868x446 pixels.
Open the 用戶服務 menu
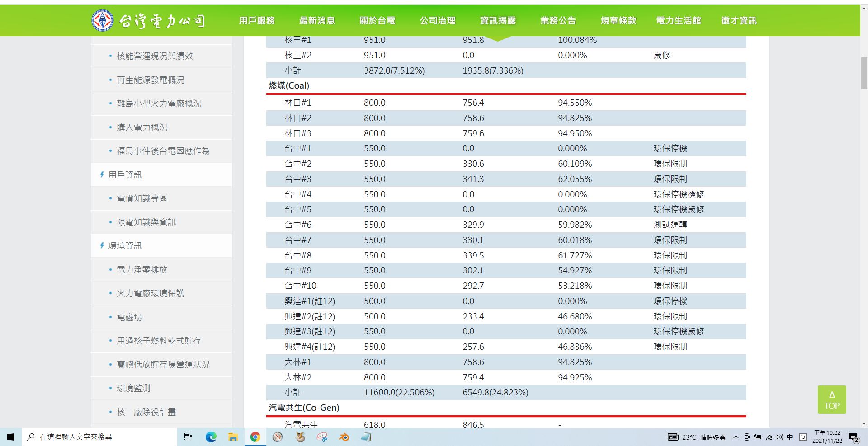click(257, 20)
